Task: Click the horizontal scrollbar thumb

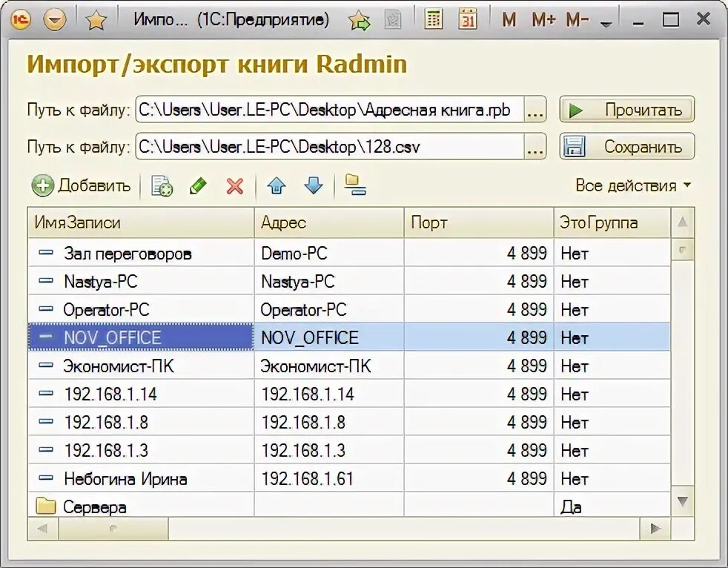Action: click(113, 529)
